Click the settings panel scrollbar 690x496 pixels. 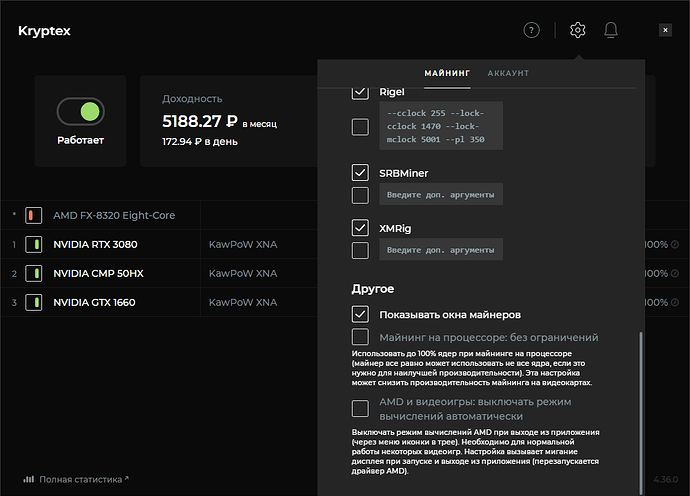[641, 413]
